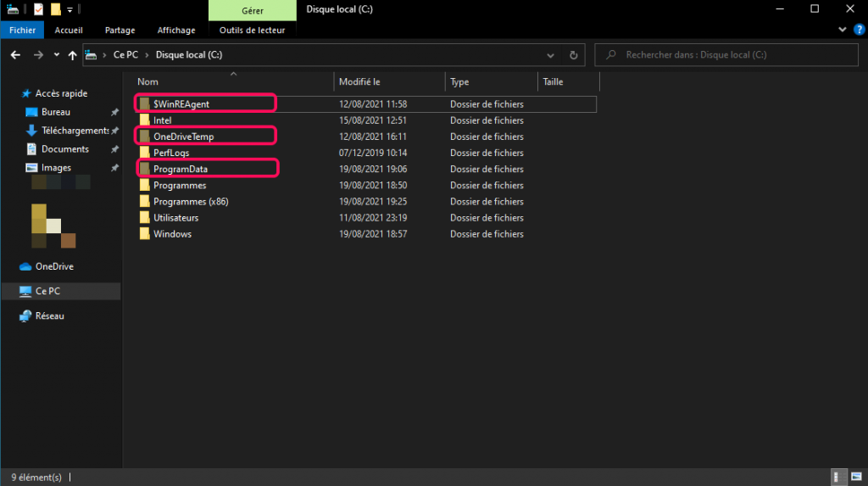Switch to the Affichage ribbon tab
The image size is (868, 486).
(176, 30)
